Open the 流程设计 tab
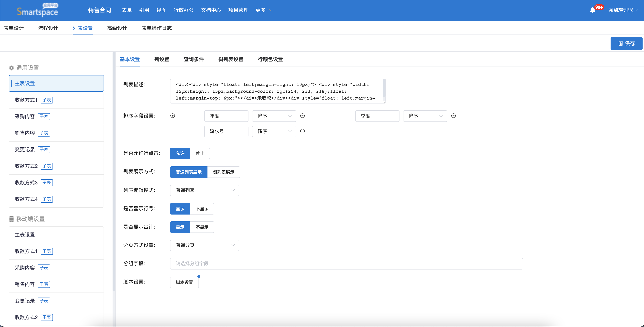Image resolution: width=644 pixels, height=327 pixels. click(48, 28)
